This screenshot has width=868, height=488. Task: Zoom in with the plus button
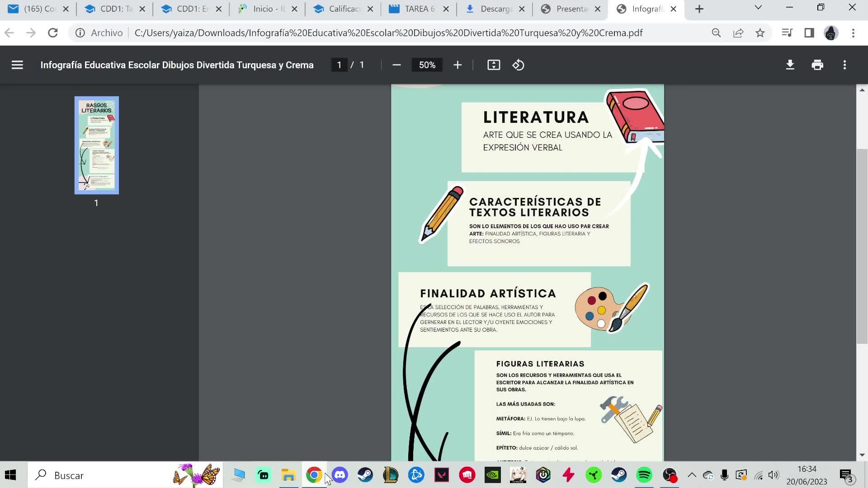click(458, 65)
